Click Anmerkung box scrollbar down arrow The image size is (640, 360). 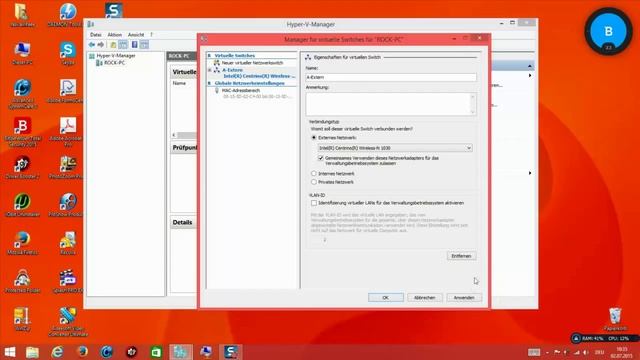473,111
